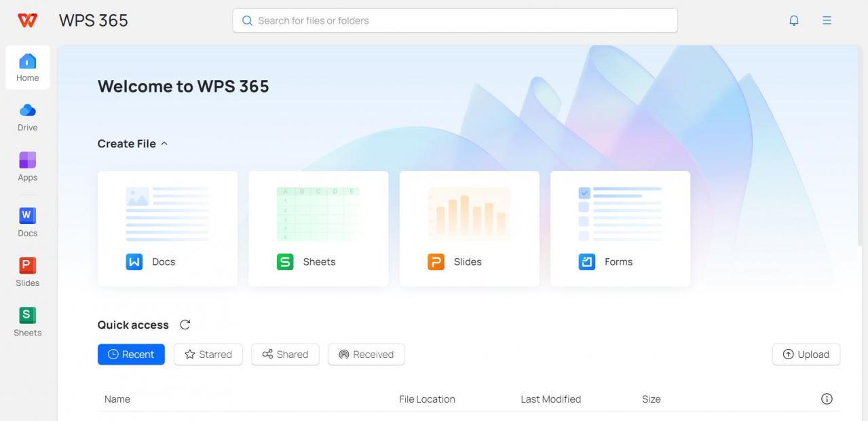Screen dimensions: 868x421
Task: Create a new Docs file card
Action: click(x=168, y=229)
